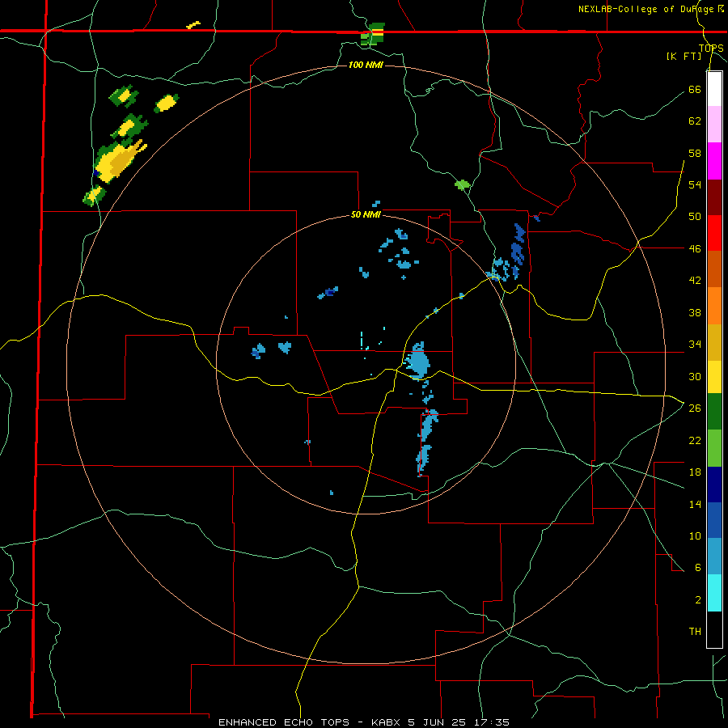Click the 66 legend value
728x728 pixels.
[x=695, y=89]
